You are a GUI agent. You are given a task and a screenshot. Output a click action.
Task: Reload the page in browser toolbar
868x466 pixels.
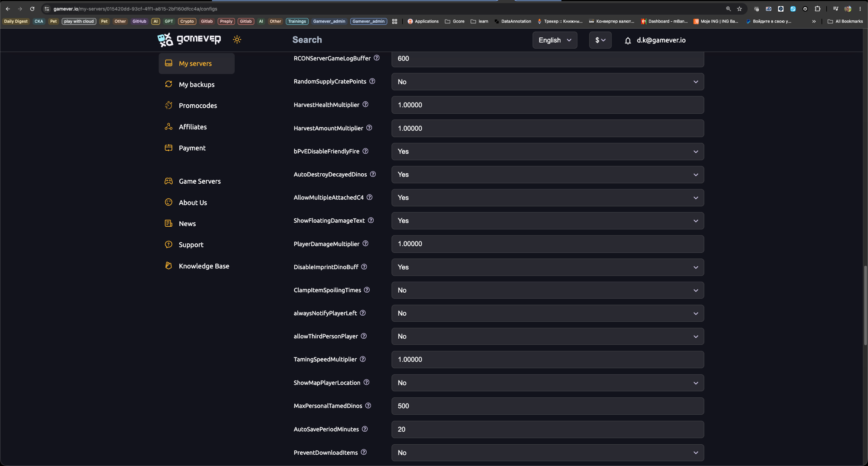click(x=32, y=9)
